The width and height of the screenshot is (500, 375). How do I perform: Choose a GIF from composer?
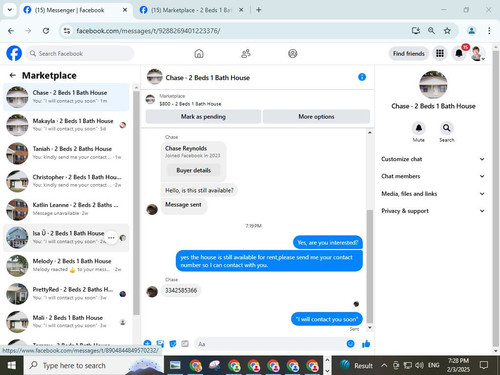click(185, 344)
